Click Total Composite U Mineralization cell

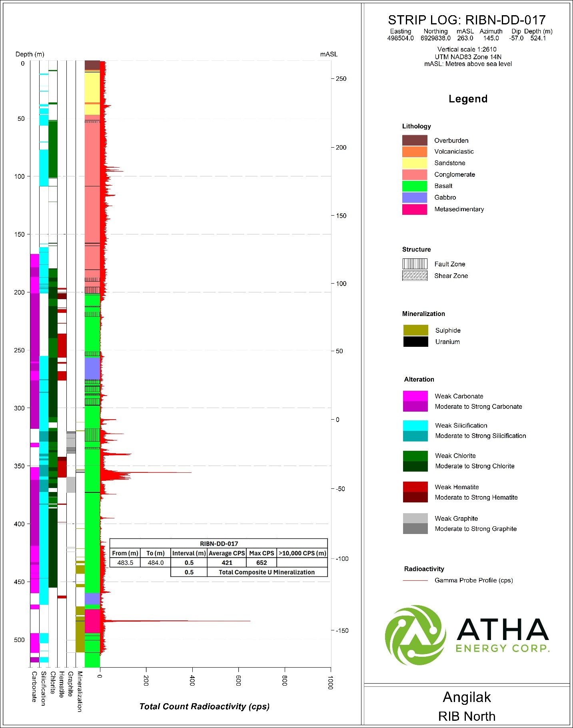267,572
